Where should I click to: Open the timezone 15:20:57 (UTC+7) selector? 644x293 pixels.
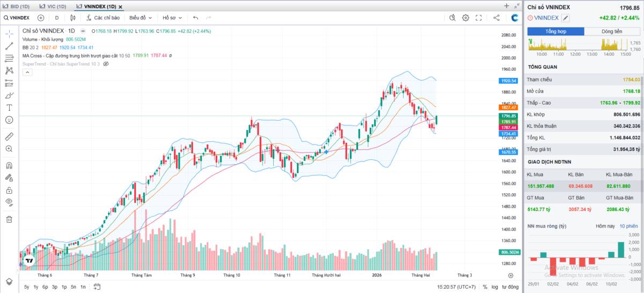point(456,287)
